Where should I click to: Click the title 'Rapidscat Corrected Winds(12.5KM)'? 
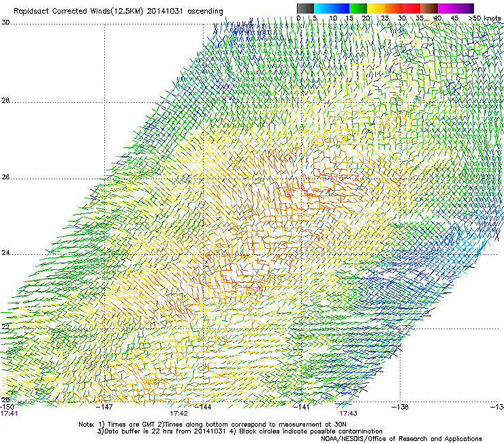79,12
